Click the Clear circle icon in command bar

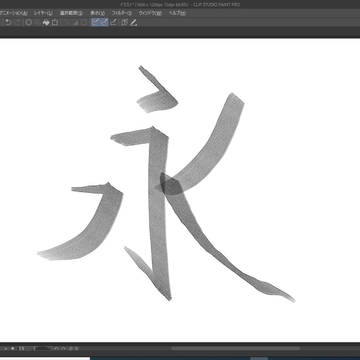point(29,23)
